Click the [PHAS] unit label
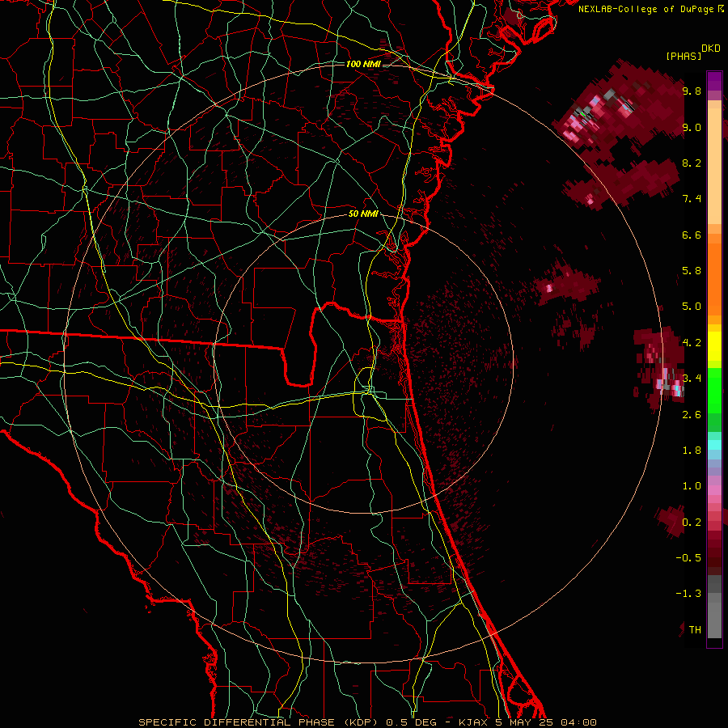 point(684,56)
